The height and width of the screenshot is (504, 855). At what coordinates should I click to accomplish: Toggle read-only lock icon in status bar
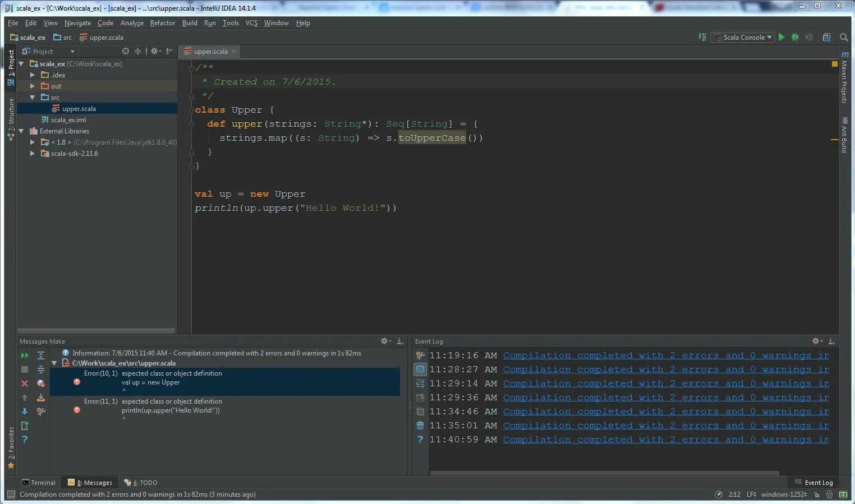(x=816, y=494)
